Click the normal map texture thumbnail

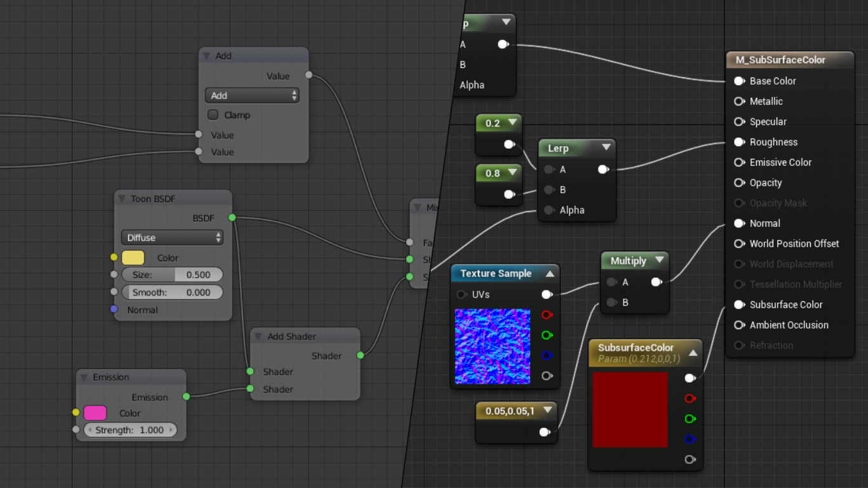[x=492, y=346]
